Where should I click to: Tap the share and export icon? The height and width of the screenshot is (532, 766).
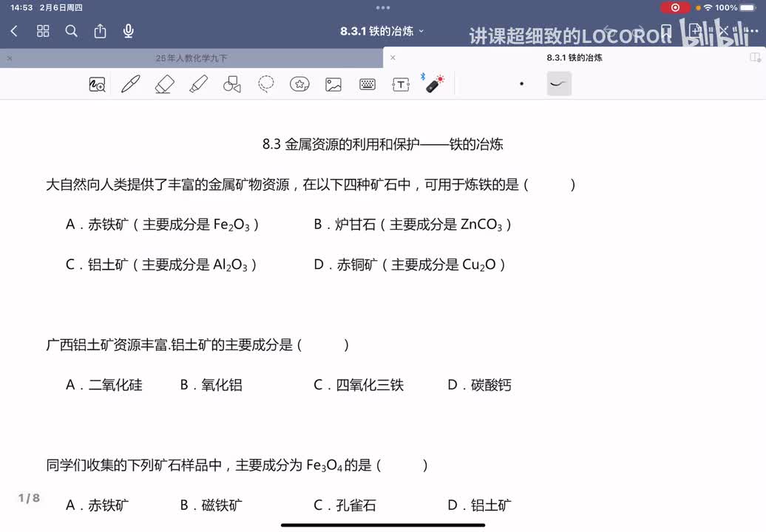[x=100, y=31]
